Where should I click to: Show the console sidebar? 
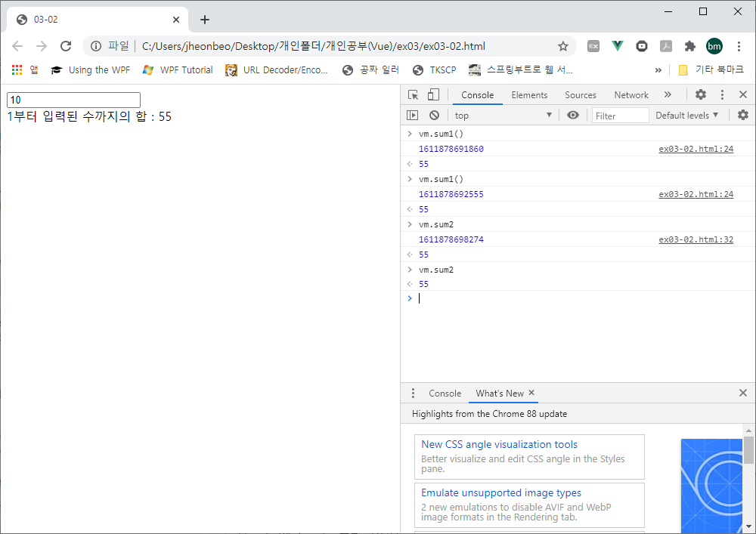coord(412,115)
